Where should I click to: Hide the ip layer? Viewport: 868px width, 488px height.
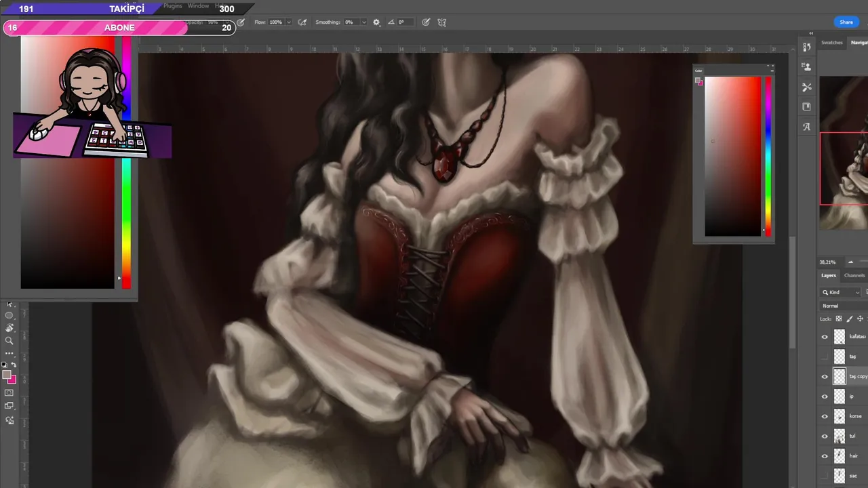click(825, 396)
